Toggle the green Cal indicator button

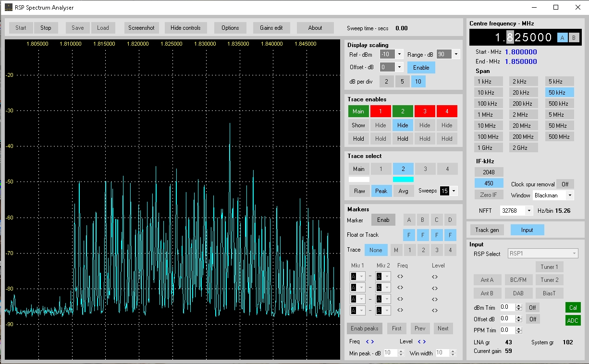(x=573, y=307)
